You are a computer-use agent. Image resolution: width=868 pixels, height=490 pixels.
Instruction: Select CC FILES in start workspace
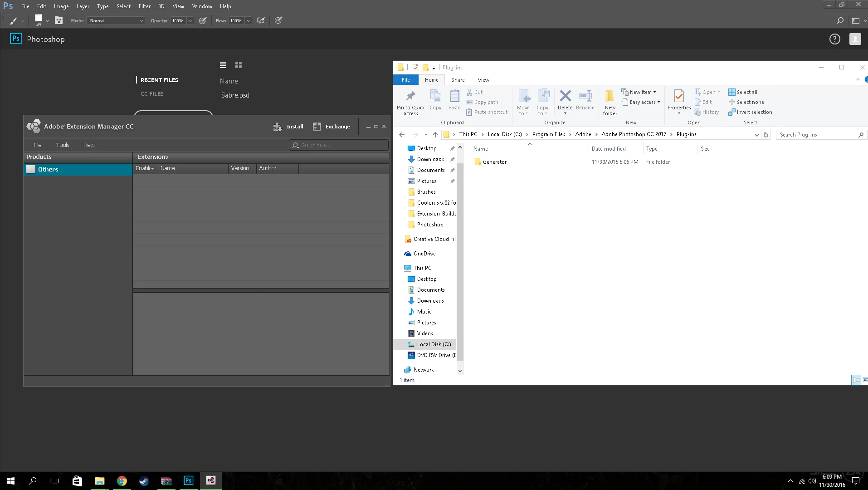(152, 93)
